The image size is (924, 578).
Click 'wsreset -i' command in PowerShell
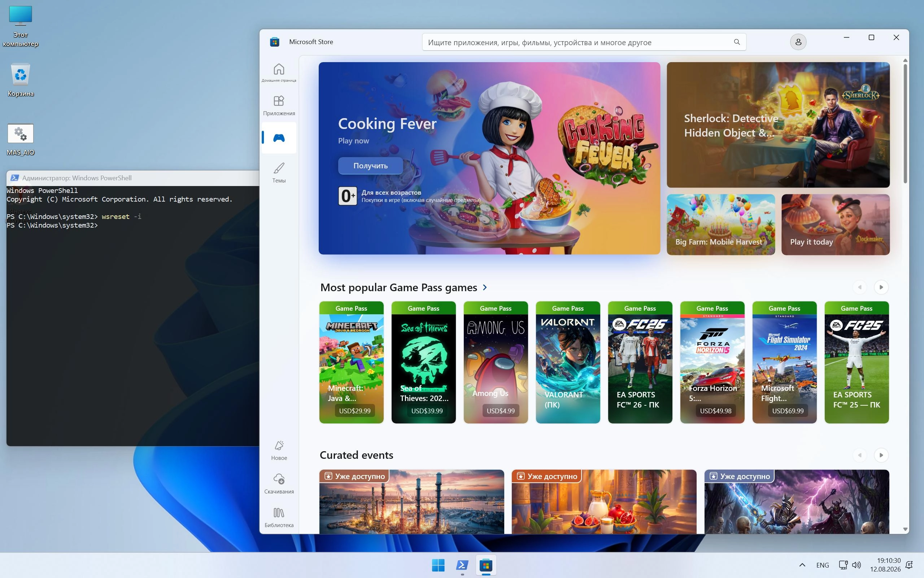click(121, 216)
